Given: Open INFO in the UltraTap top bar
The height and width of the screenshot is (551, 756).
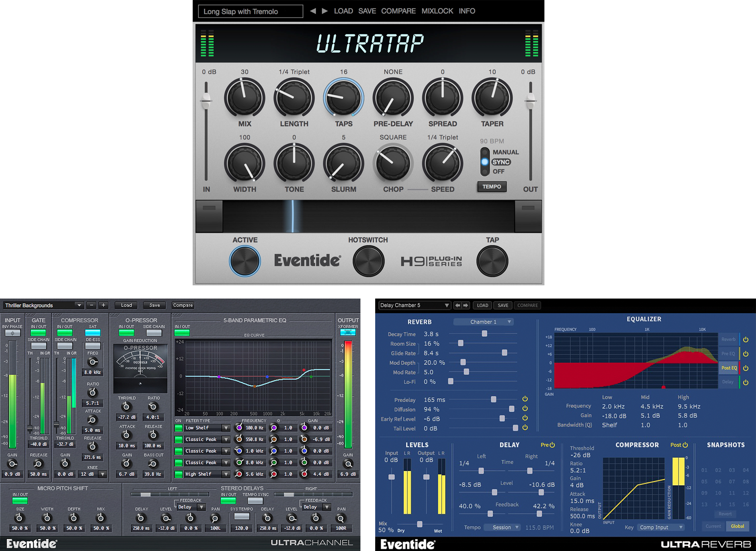Looking at the screenshot, I should 467,11.
